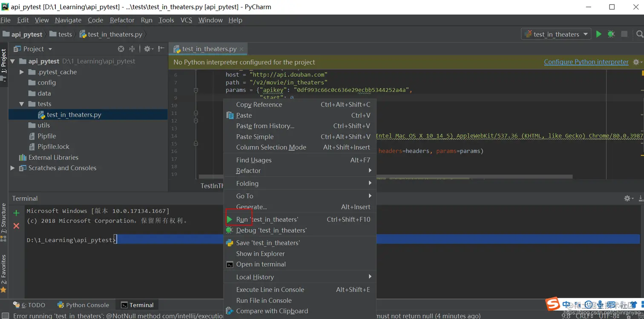Select Find Usages in context menu
644x319 pixels.
(299, 160)
